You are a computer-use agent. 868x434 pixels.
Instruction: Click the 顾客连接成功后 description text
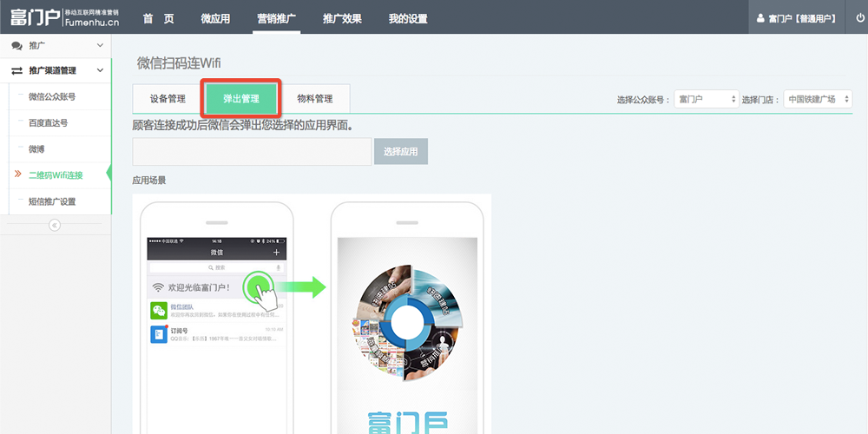[x=243, y=126]
